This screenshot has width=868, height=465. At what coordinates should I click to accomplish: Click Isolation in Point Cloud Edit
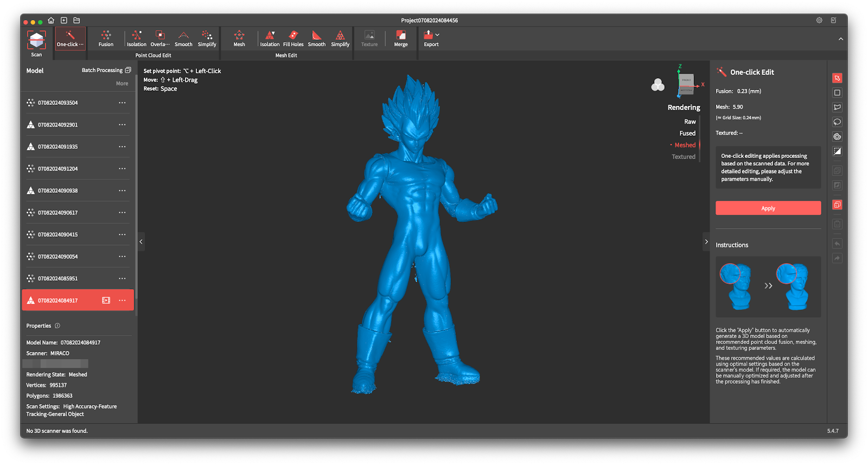[137, 39]
